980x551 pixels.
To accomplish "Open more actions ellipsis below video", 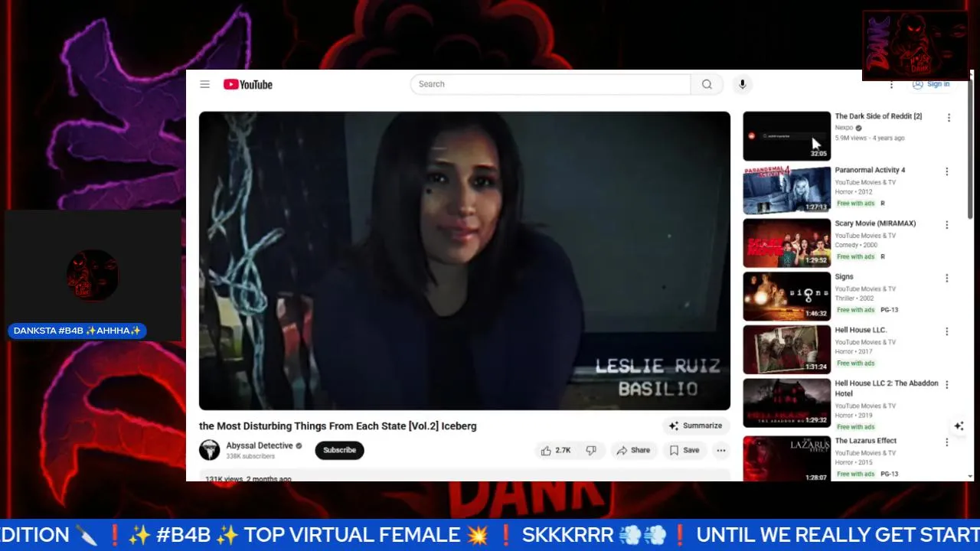I will click(720, 451).
